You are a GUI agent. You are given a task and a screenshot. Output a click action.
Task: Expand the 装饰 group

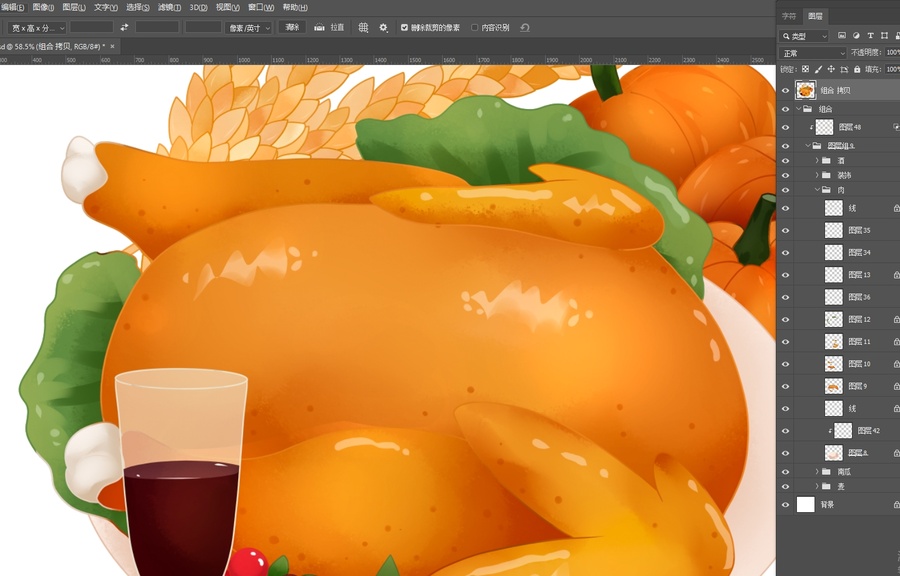tap(817, 175)
